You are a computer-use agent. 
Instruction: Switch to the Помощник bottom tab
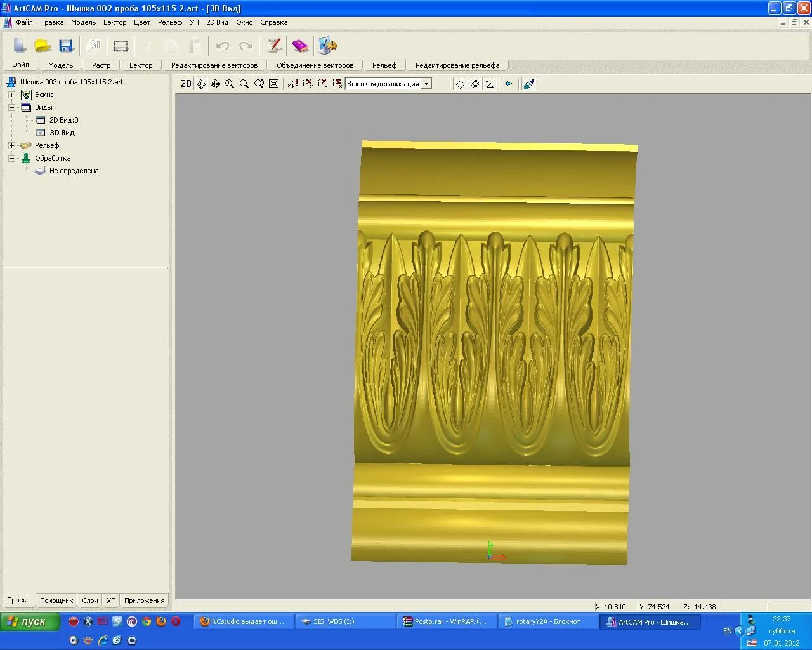tap(56, 600)
